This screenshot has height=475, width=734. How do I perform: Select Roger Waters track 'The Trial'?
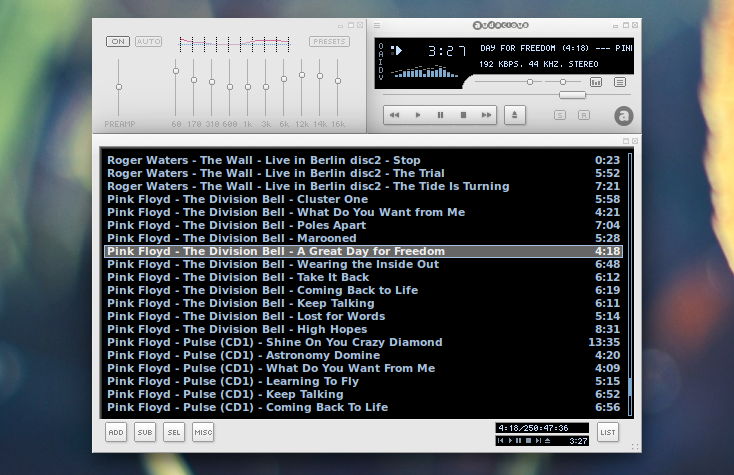(x=363, y=173)
